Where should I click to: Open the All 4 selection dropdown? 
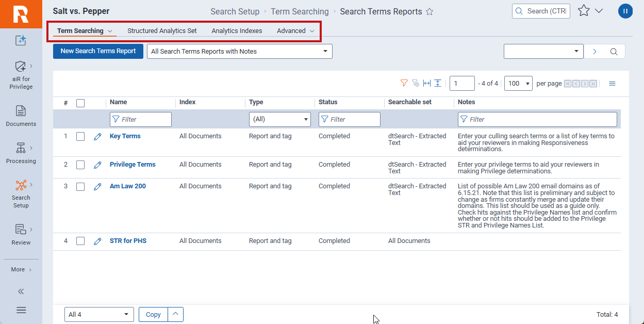click(x=99, y=314)
